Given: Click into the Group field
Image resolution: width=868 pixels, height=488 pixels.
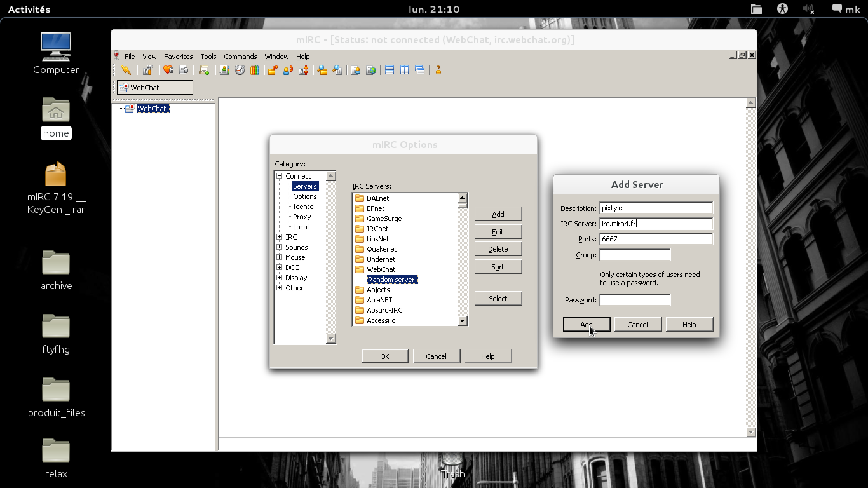Looking at the screenshot, I should pyautogui.click(x=635, y=255).
